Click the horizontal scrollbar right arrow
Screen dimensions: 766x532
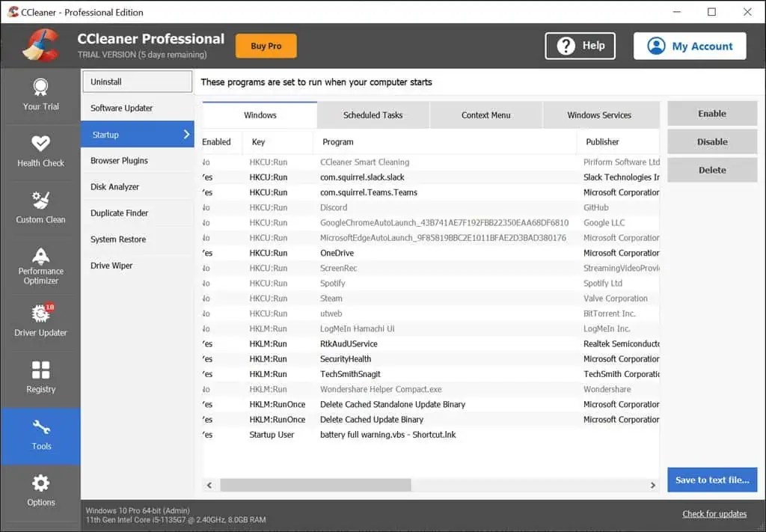tap(652, 485)
